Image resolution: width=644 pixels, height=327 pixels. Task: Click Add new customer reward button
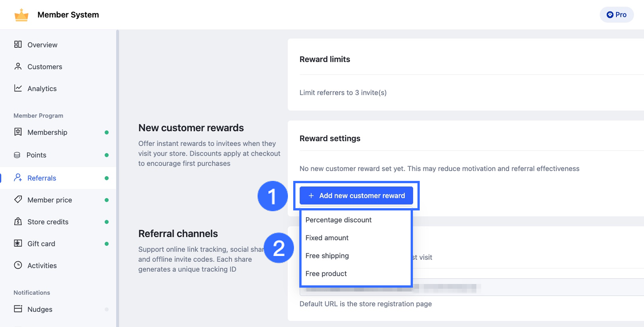coord(356,196)
